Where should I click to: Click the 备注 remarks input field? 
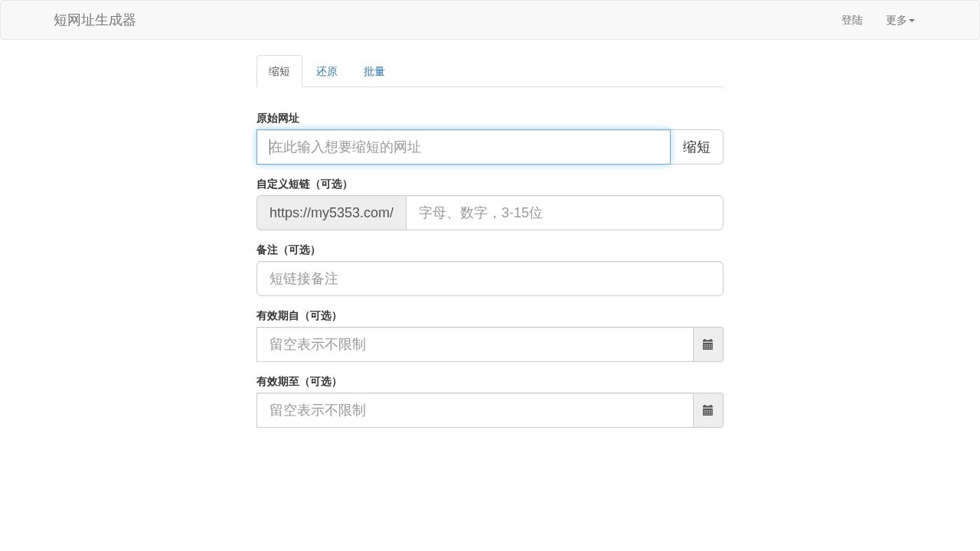490,279
